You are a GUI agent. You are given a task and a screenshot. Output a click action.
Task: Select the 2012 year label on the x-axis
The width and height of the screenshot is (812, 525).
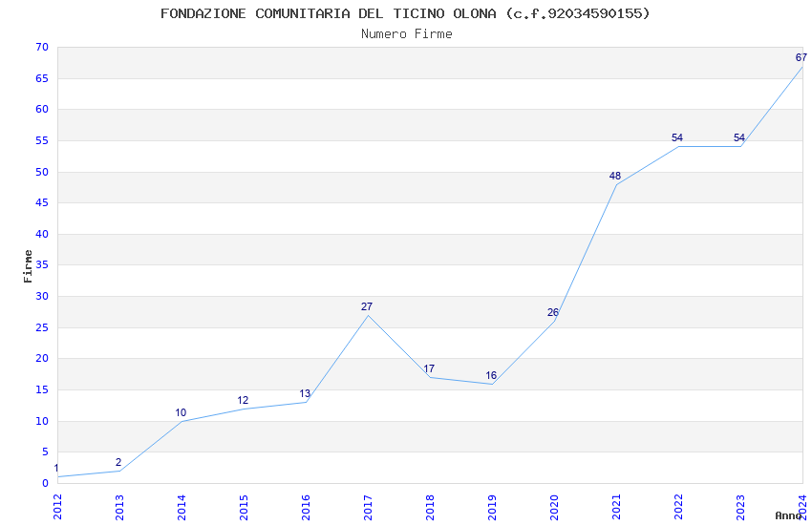[x=57, y=507]
